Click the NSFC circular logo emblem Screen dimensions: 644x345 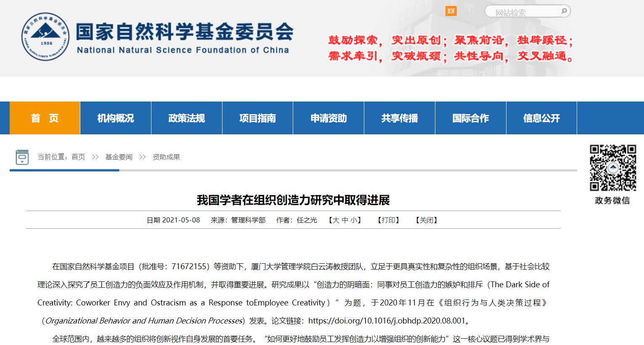[x=45, y=37]
